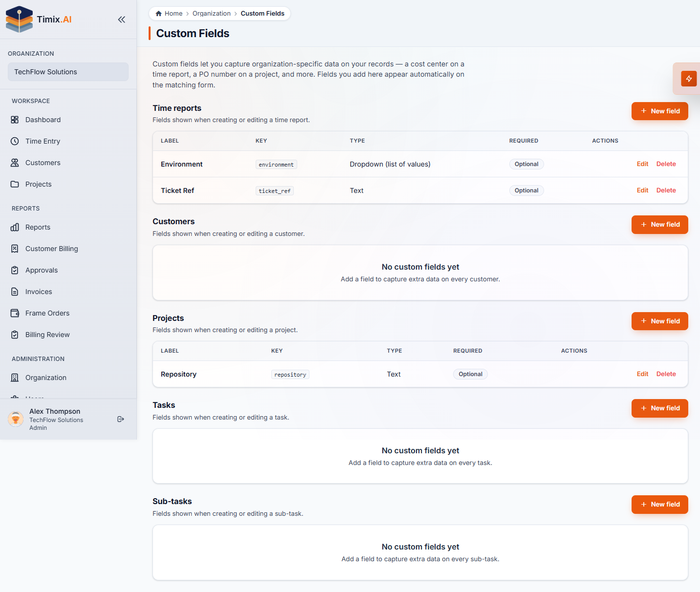Add a new field to Sub-tasks
Image resolution: width=700 pixels, height=592 pixels.
(x=659, y=505)
